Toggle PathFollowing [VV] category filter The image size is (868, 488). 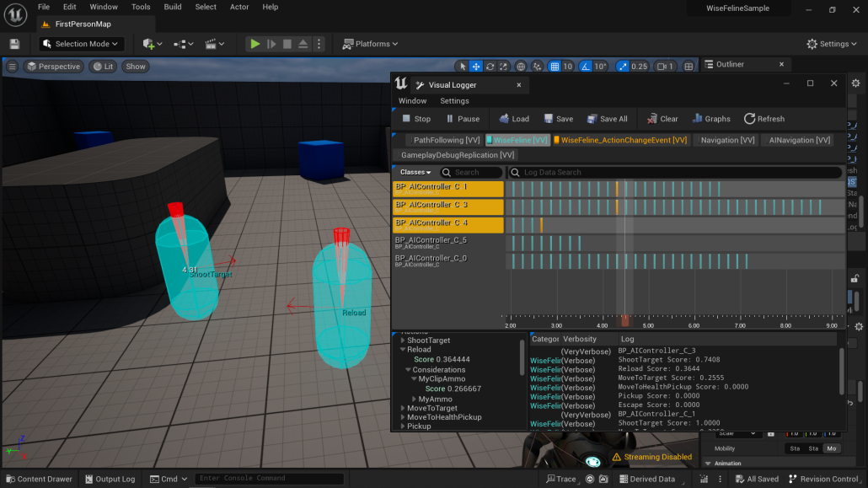pyautogui.click(x=443, y=140)
